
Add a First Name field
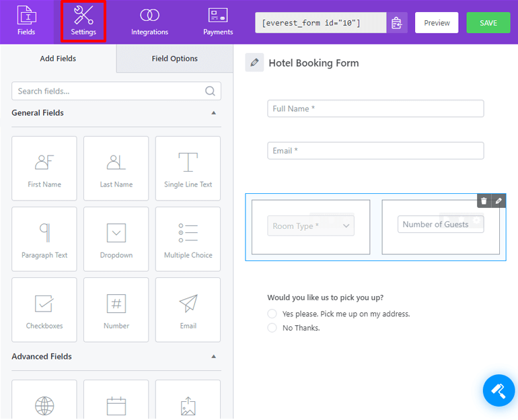[x=44, y=168]
